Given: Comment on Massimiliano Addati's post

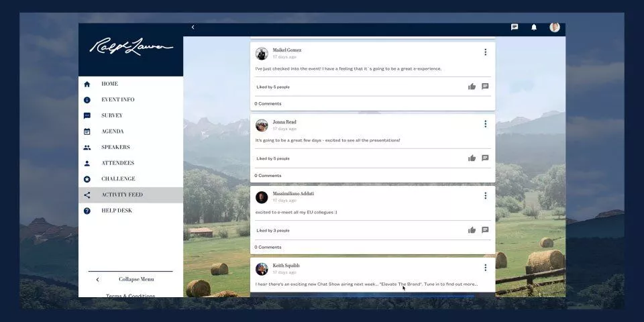Looking at the screenshot, I should tap(485, 229).
